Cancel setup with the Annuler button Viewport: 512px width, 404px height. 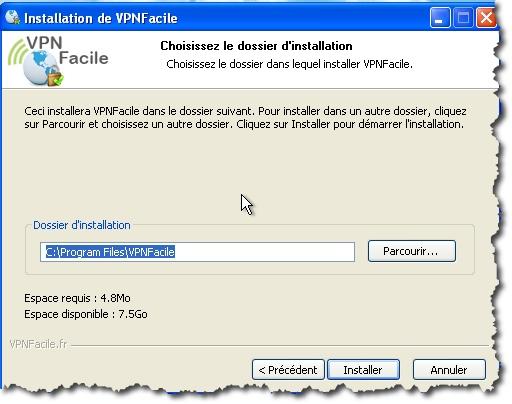[449, 370]
